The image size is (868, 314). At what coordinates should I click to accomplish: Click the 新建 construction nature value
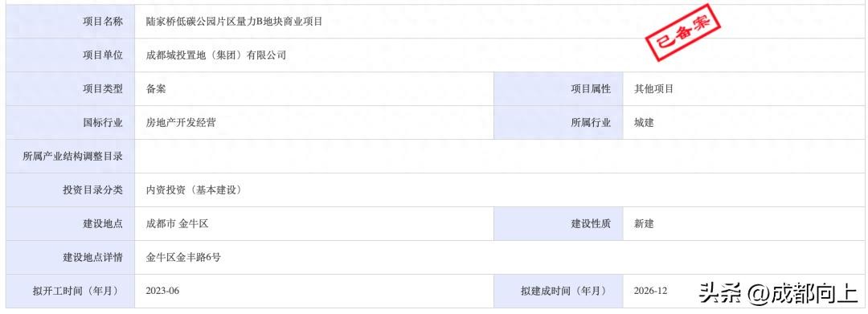[x=644, y=224]
